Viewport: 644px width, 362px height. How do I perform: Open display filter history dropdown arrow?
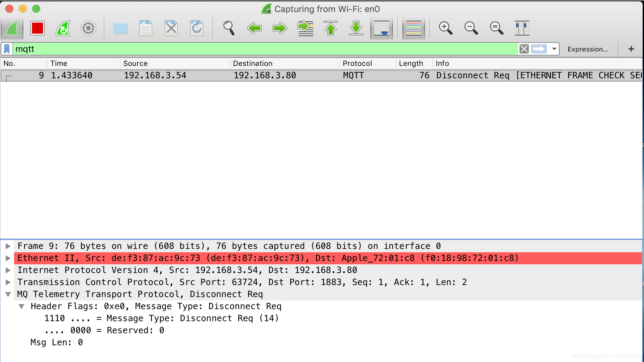554,49
